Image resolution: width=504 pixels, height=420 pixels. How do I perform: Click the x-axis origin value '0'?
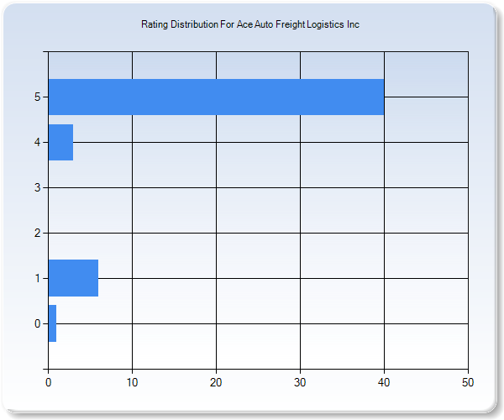48,382
